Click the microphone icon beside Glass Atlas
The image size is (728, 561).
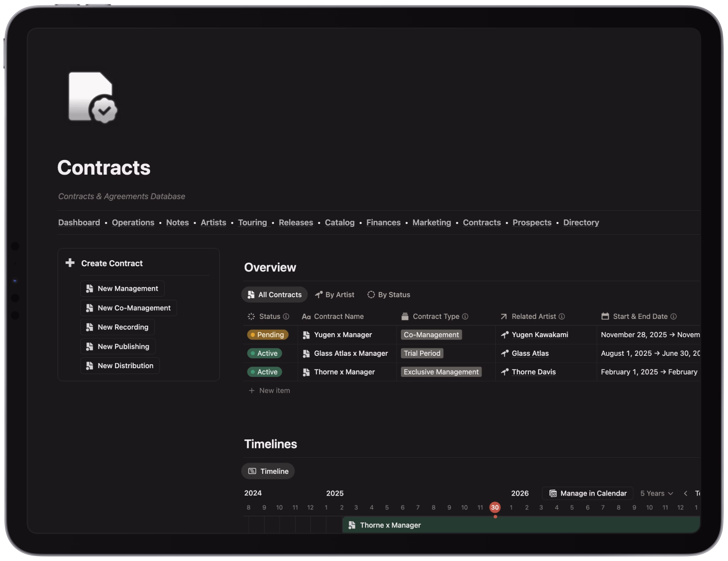pyautogui.click(x=505, y=353)
